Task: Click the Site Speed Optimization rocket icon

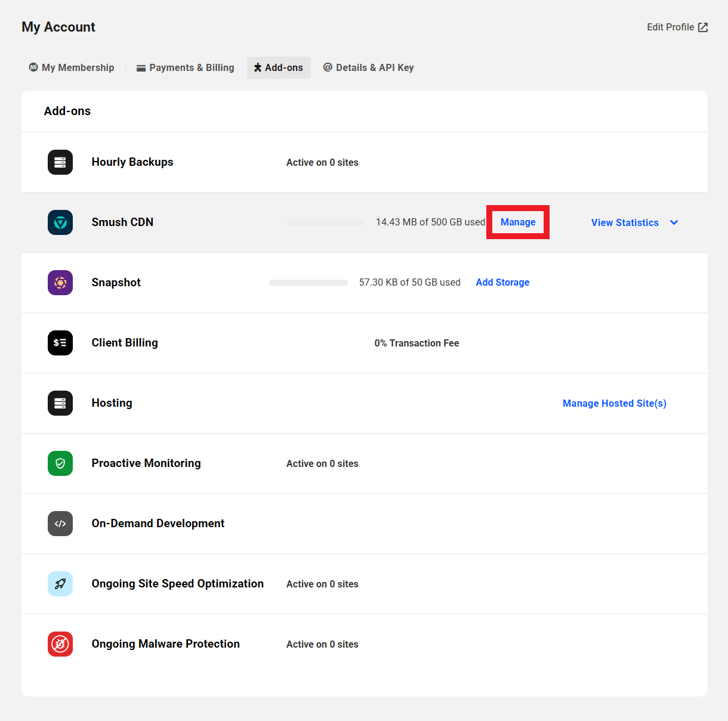Action: (x=60, y=584)
